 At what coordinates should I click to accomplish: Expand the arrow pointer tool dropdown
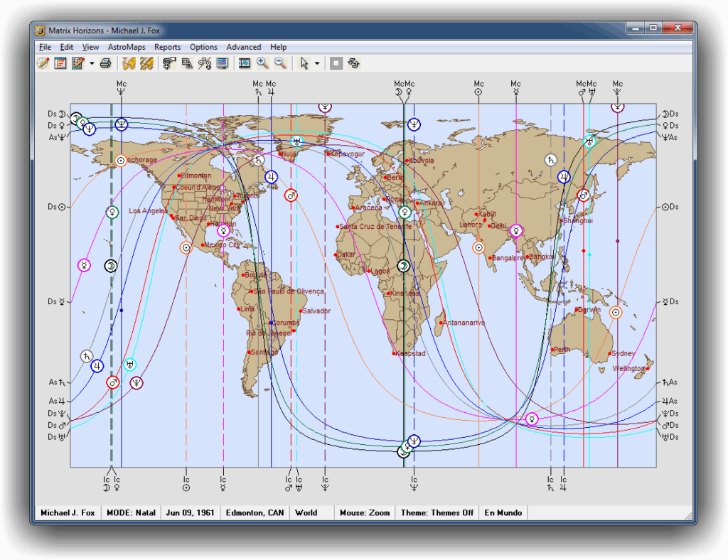click(x=317, y=63)
